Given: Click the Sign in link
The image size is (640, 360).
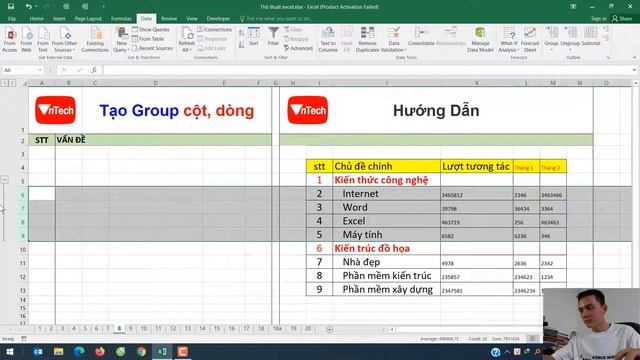Looking at the screenshot, I should [x=598, y=18].
